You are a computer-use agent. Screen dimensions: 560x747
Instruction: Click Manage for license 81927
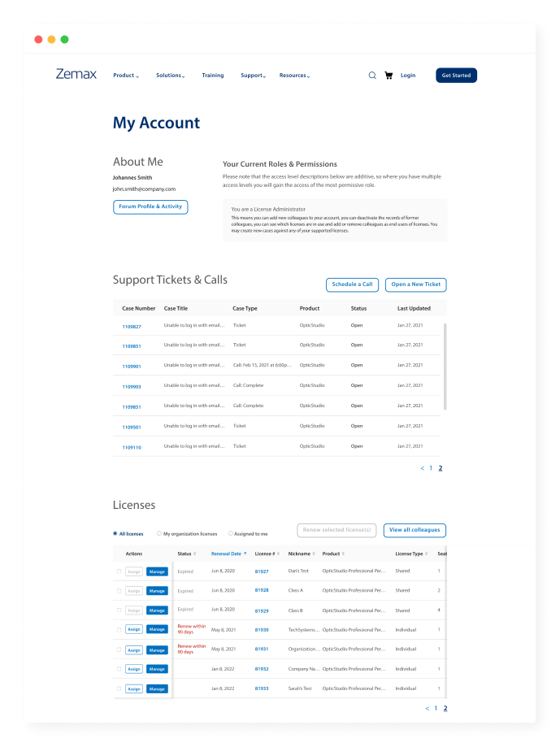coord(157,571)
